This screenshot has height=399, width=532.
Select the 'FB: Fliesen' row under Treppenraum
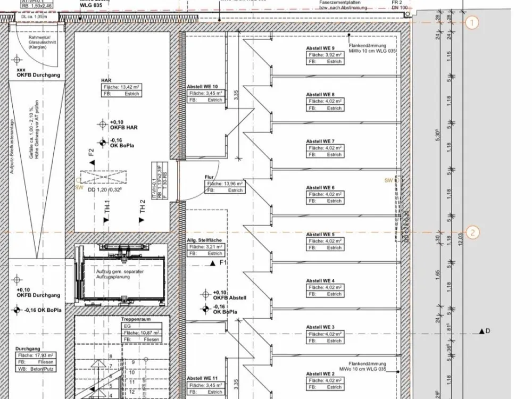[x=141, y=339]
